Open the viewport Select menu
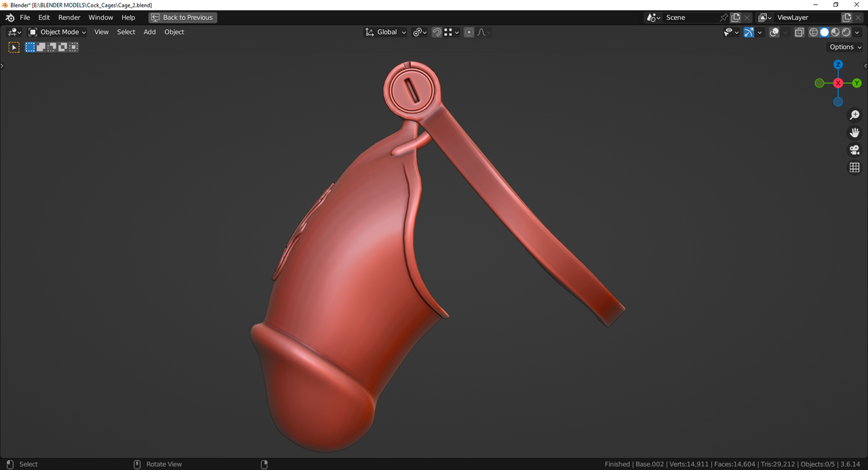This screenshot has width=868, height=470. pyautogui.click(x=126, y=32)
